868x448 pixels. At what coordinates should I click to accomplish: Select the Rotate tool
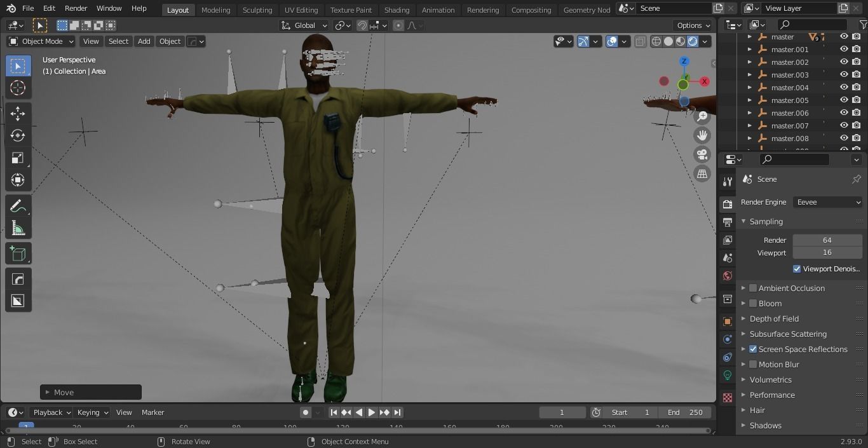click(18, 135)
